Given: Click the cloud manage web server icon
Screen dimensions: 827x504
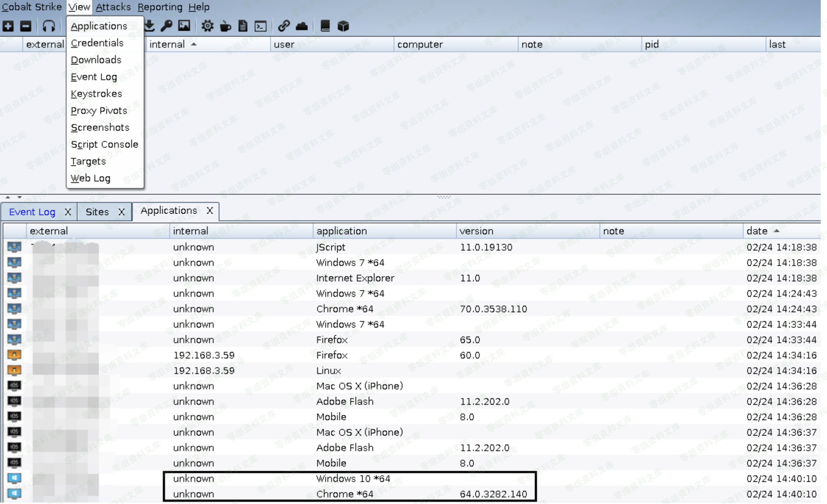Looking at the screenshot, I should pyautogui.click(x=302, y=26).
